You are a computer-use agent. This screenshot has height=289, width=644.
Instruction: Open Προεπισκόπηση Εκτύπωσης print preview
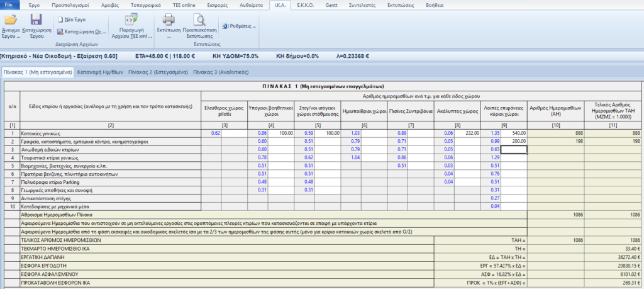tap(199, 20)
